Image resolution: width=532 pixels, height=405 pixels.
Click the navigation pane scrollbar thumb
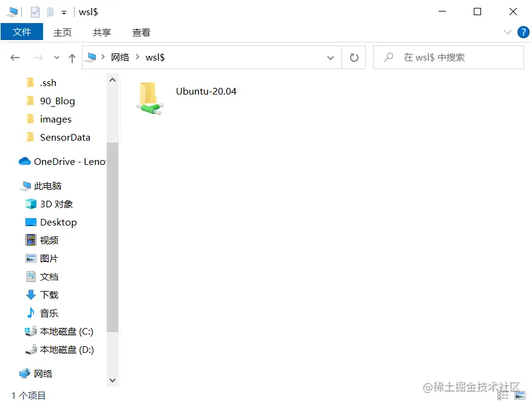click(113, 237)
